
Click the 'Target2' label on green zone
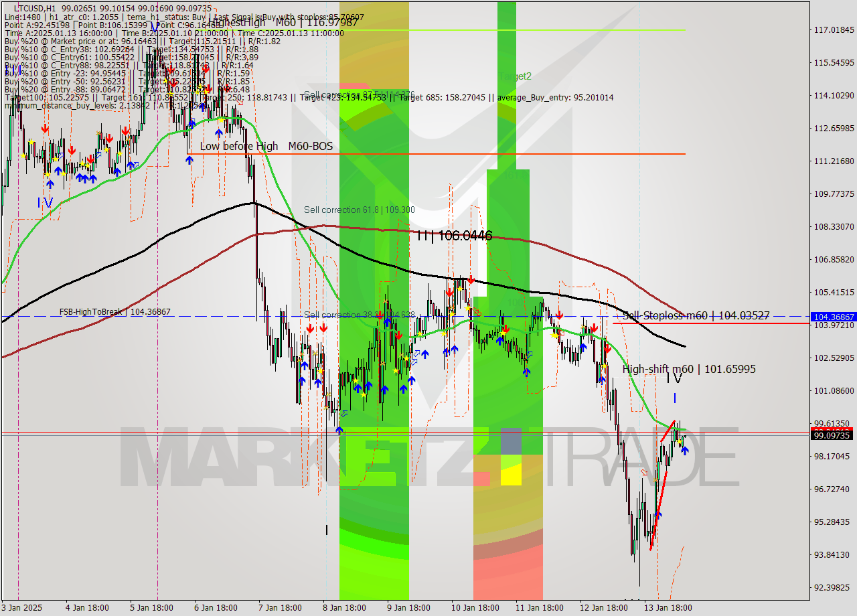click(515, 76)
